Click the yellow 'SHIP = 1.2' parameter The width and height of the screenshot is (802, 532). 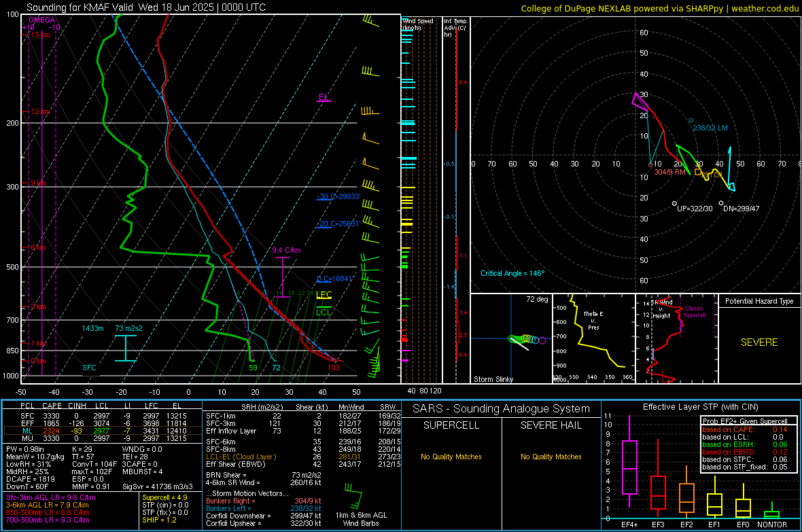pyautogui.click(x=159, y=520)
